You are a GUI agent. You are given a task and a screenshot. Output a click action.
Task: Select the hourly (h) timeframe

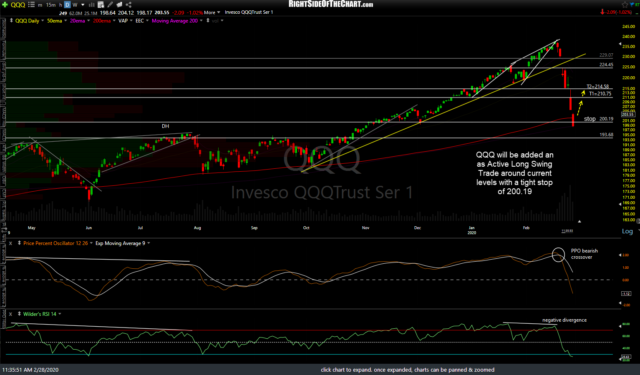tap(60, 5)
